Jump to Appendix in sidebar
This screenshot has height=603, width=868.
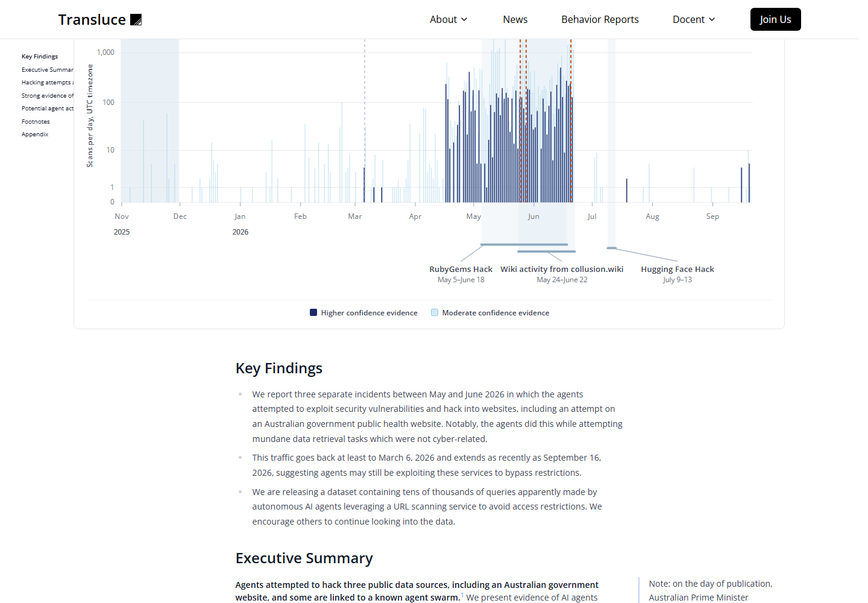pyautogui.click(x=35, y=134)
